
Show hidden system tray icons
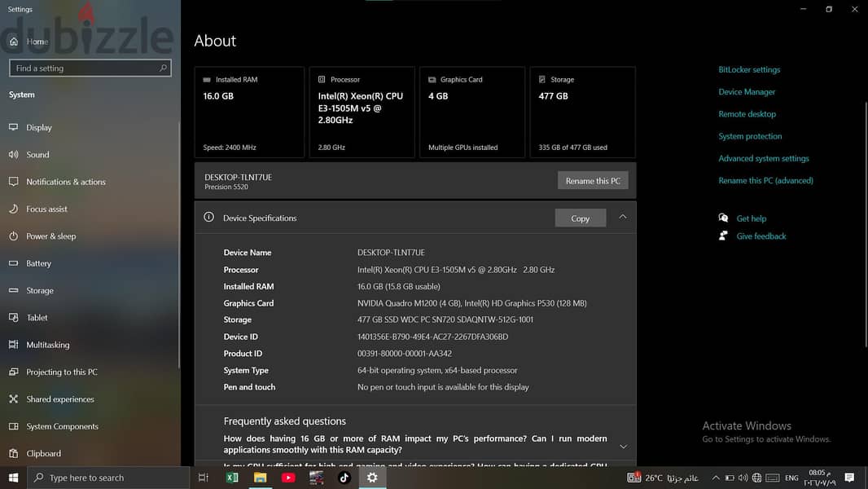click(716, 478)
